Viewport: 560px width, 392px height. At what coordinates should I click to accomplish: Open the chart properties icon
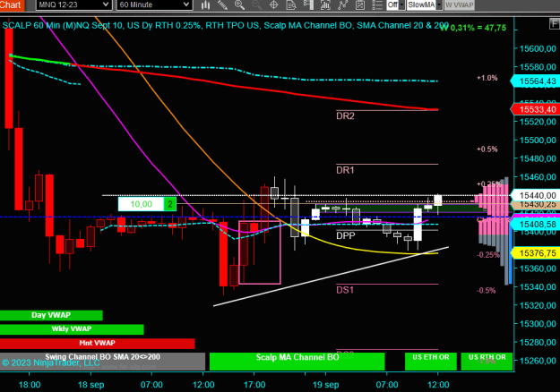pyautogui.click(x=360, y=5)
